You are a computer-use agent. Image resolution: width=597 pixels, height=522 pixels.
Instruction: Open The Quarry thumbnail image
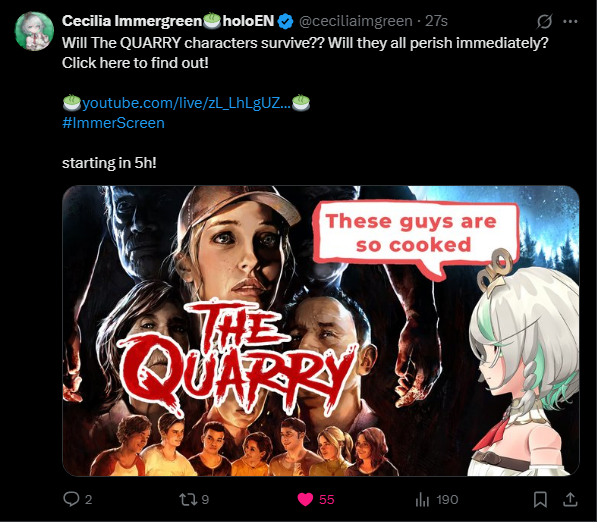tap(321, 330)
